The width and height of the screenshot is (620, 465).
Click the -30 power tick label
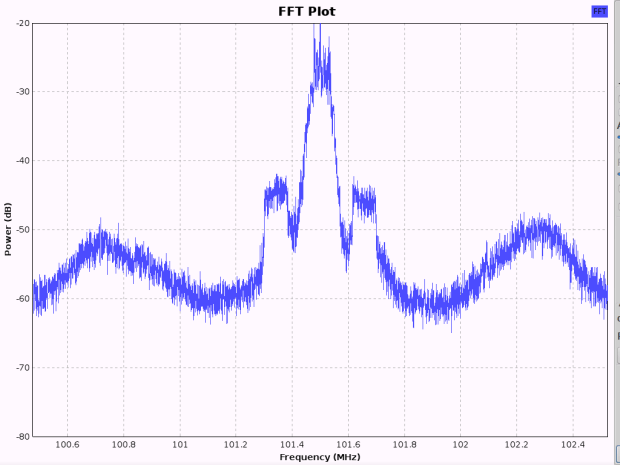click(23, 92)
